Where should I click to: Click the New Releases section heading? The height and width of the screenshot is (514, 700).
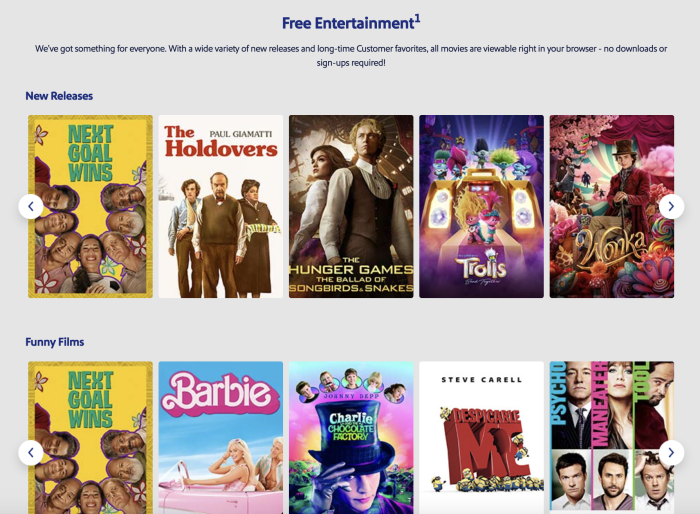point(59,96)
